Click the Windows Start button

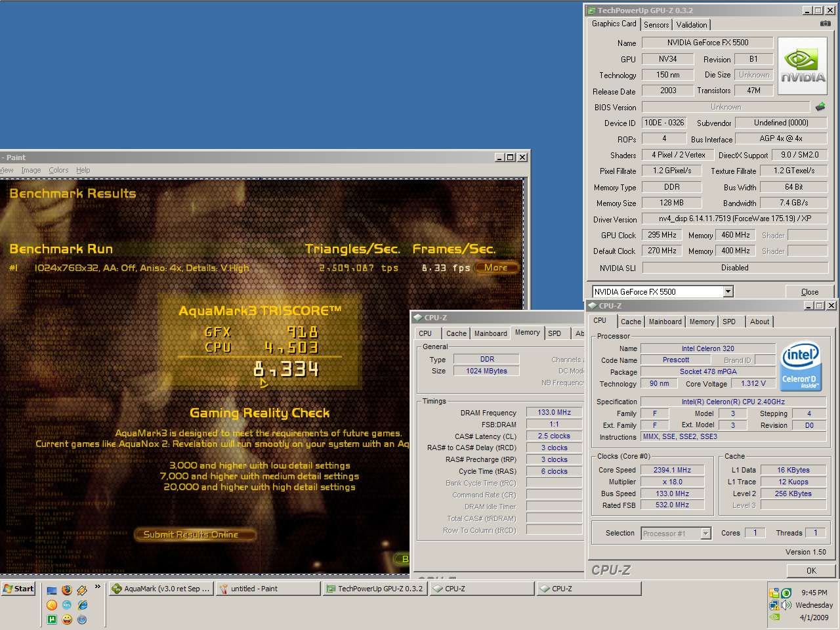(x=19, y=589)
